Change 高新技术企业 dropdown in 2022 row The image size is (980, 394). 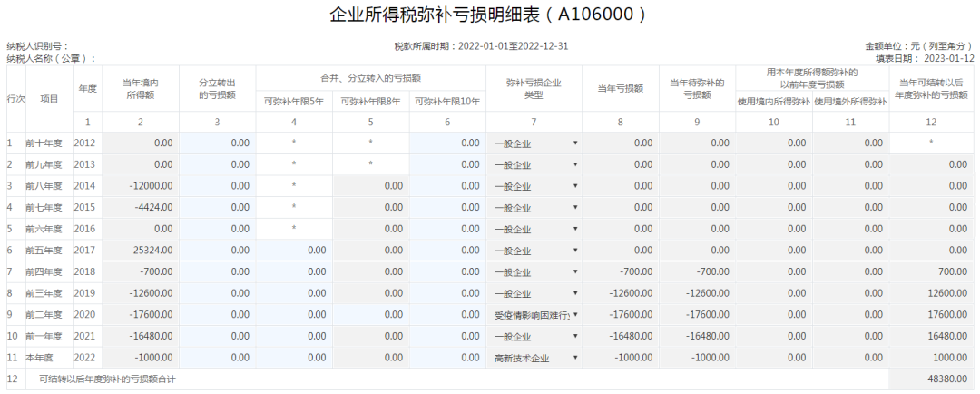click(x=535, y=358)
